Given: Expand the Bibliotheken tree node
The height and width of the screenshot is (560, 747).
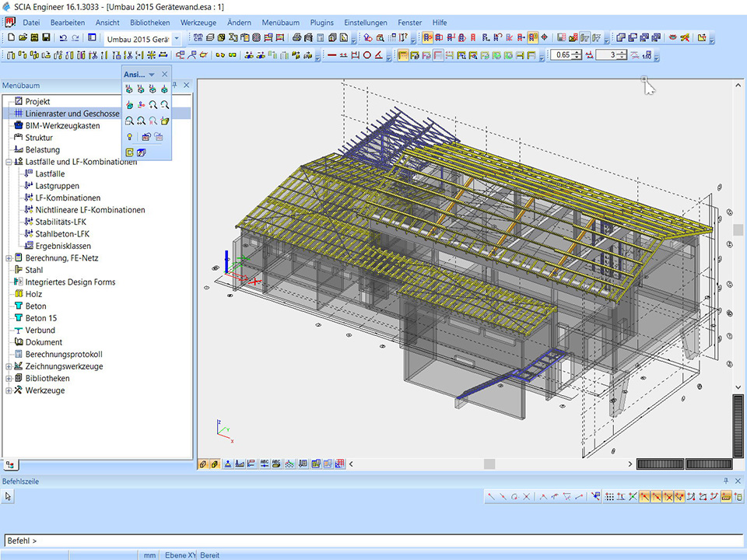Looking at the screenshot, I should coord(9,379).
